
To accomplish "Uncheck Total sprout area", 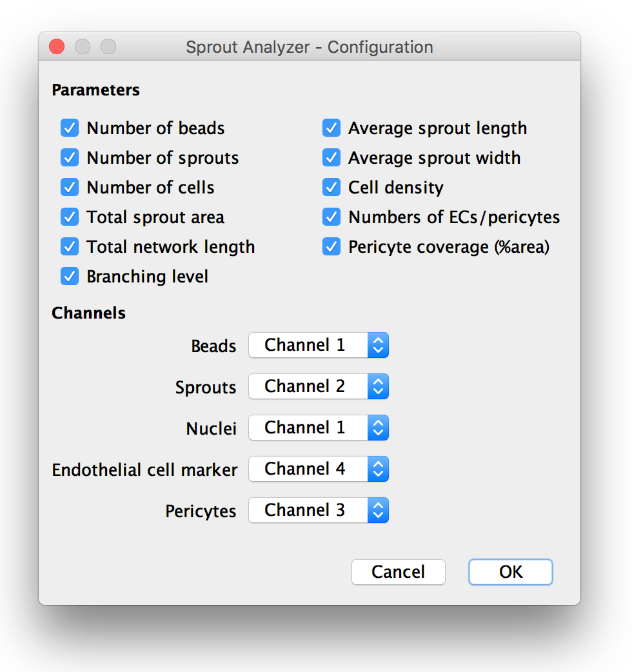I will (70, 217).
